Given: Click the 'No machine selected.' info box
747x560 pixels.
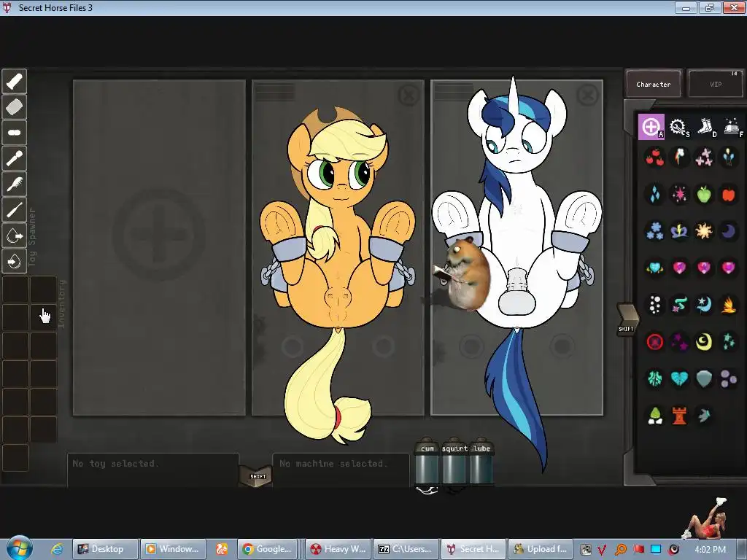Looking at the screenshot, I should [341, 470].
